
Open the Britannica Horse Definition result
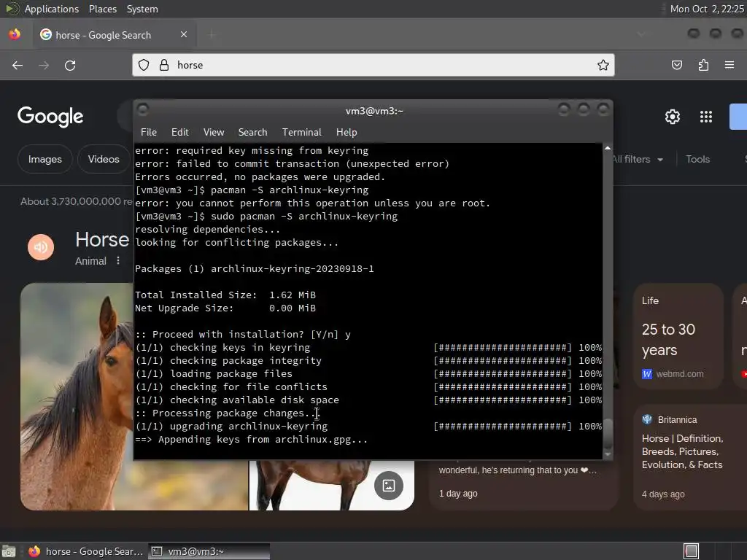click(682, 451)
